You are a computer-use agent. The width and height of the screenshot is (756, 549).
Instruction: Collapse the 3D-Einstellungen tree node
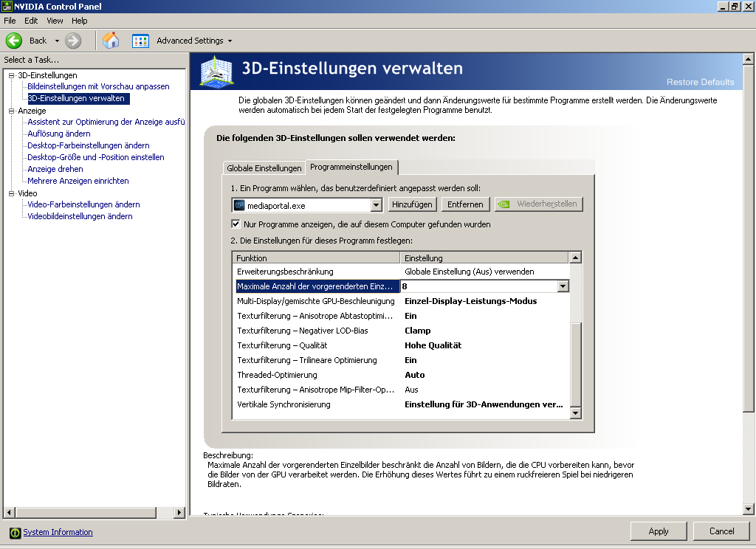pos(12,75)
